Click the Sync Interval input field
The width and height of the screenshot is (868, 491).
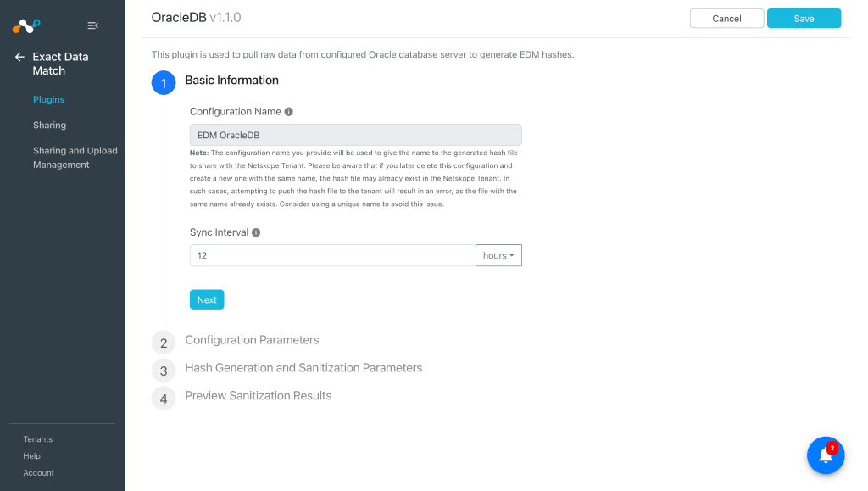pos(332,255)
